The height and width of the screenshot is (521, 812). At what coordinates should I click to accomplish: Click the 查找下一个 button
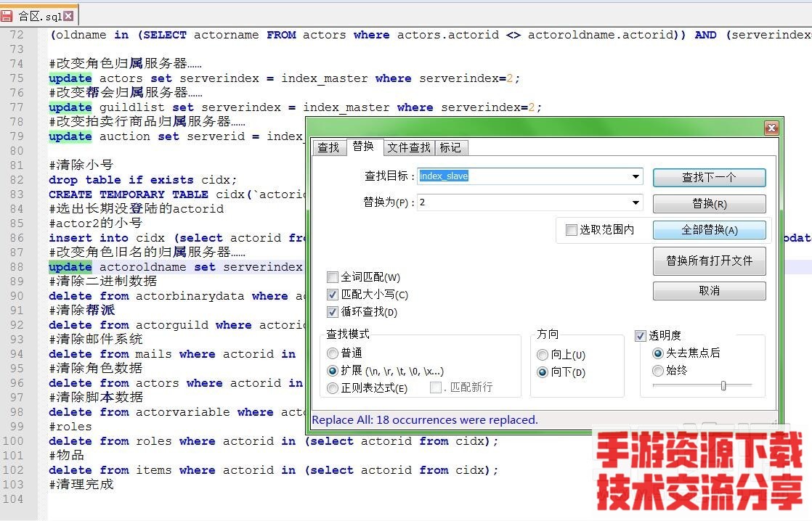tap(709, 178)
